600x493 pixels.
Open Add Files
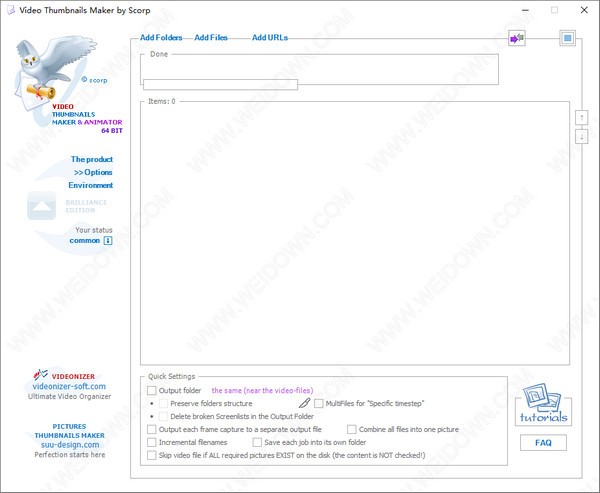211,38
